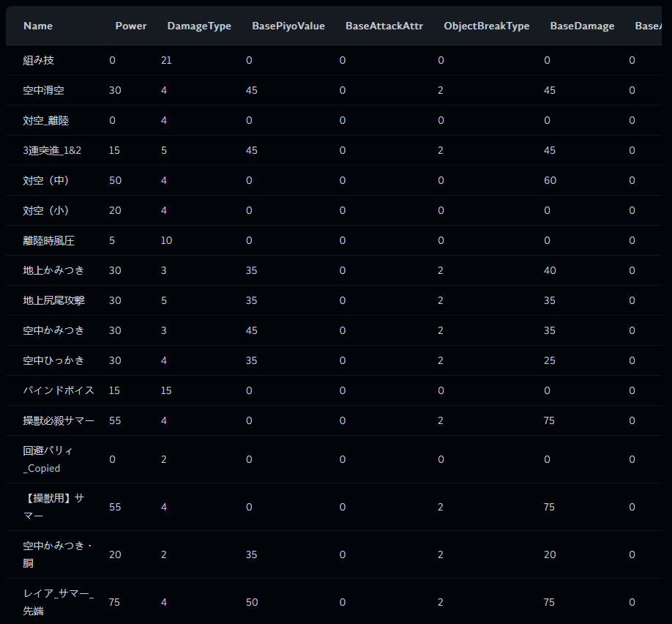Select the 地上尻尾攻撃 name cell
This screenshot has height=624, width=672.
pos(54,300)
